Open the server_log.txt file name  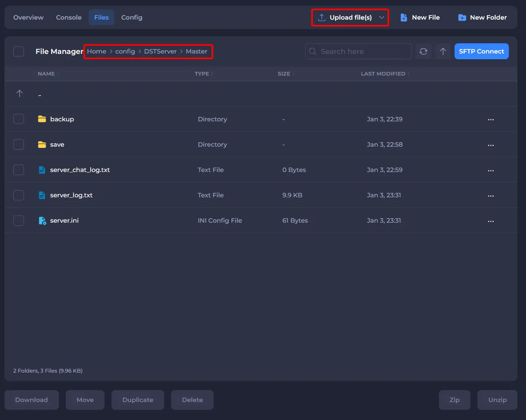tap(71, 195)
